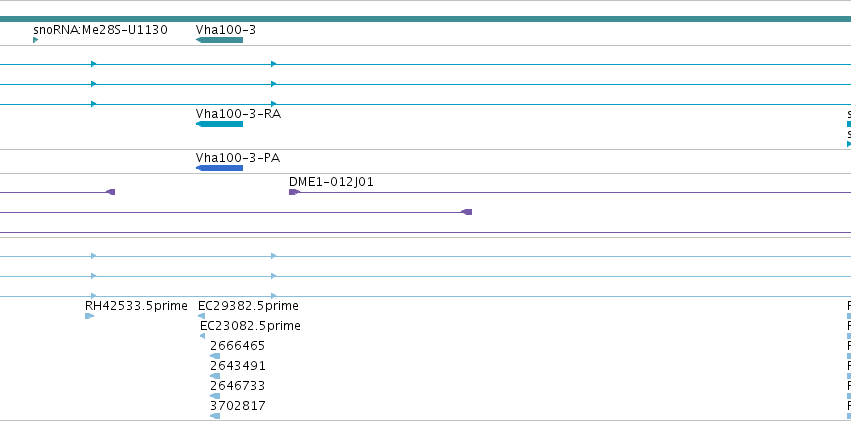Click the 2666465 feature arrow

(x=215, y=356)
